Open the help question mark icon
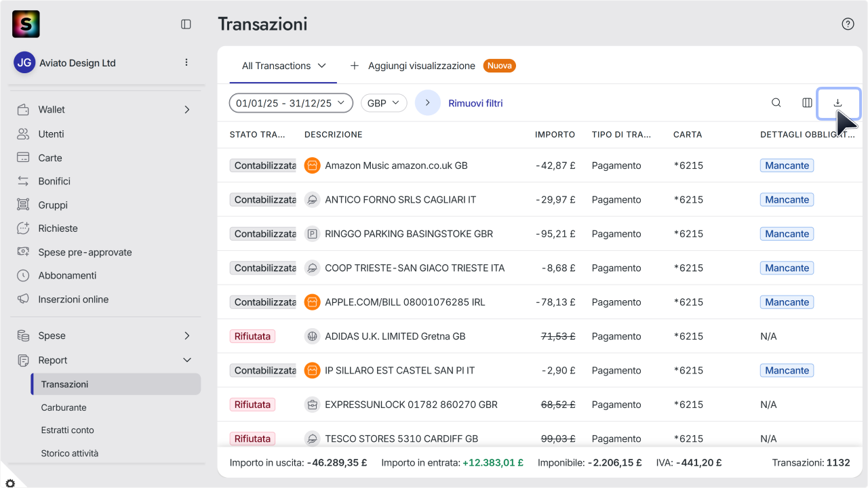 848,24
